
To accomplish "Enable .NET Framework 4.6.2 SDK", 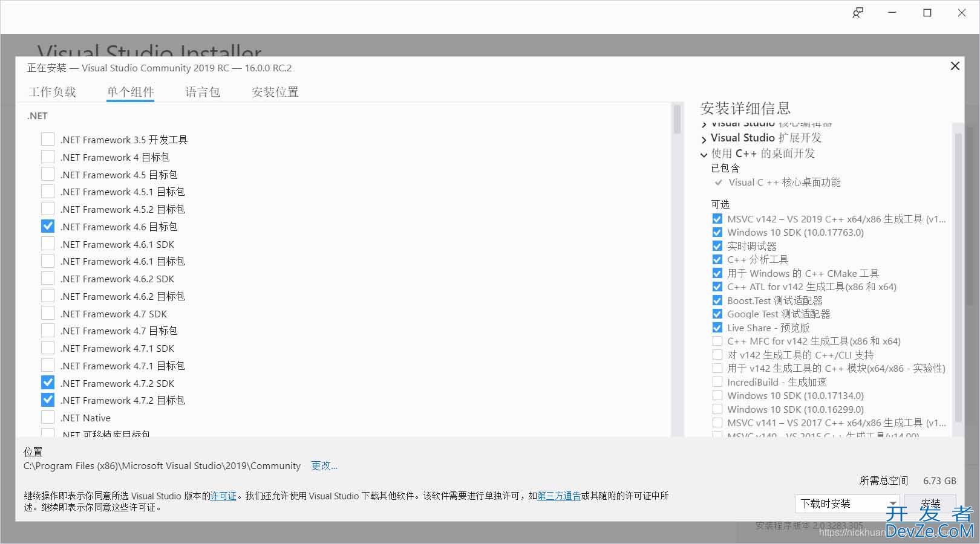I will 48,279.
